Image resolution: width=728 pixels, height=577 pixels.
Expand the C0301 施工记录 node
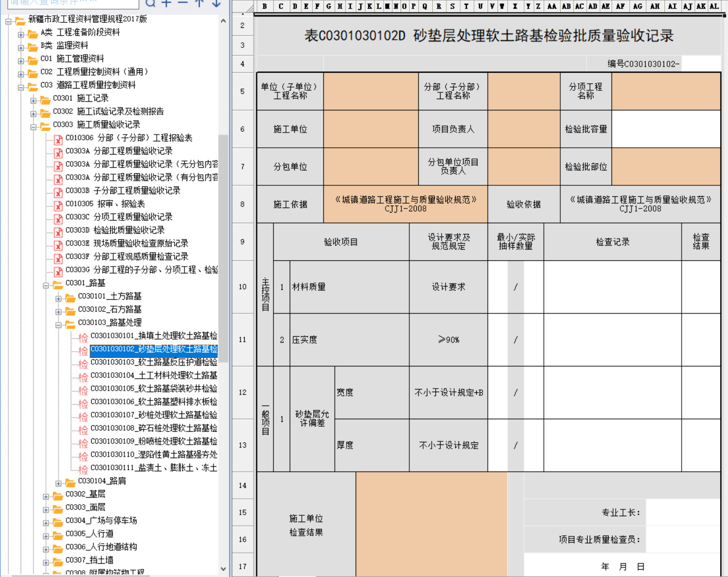33,100
